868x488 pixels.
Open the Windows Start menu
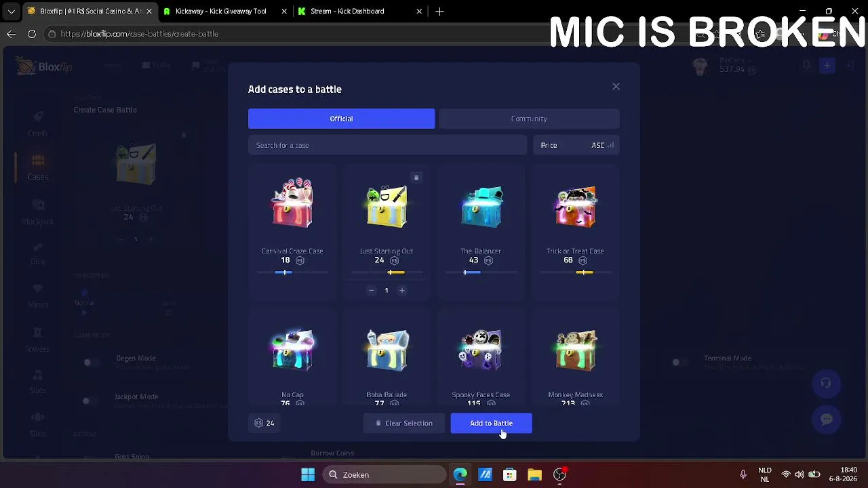308,474
